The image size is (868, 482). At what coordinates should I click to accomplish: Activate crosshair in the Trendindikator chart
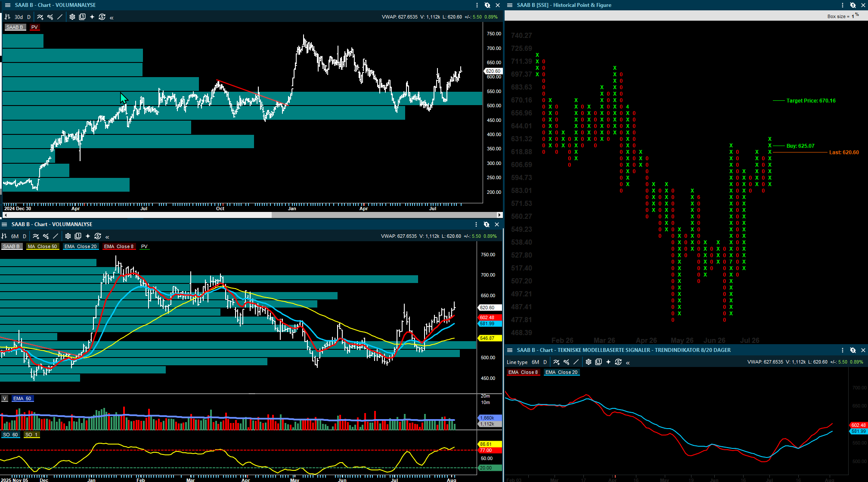[608, 362]
